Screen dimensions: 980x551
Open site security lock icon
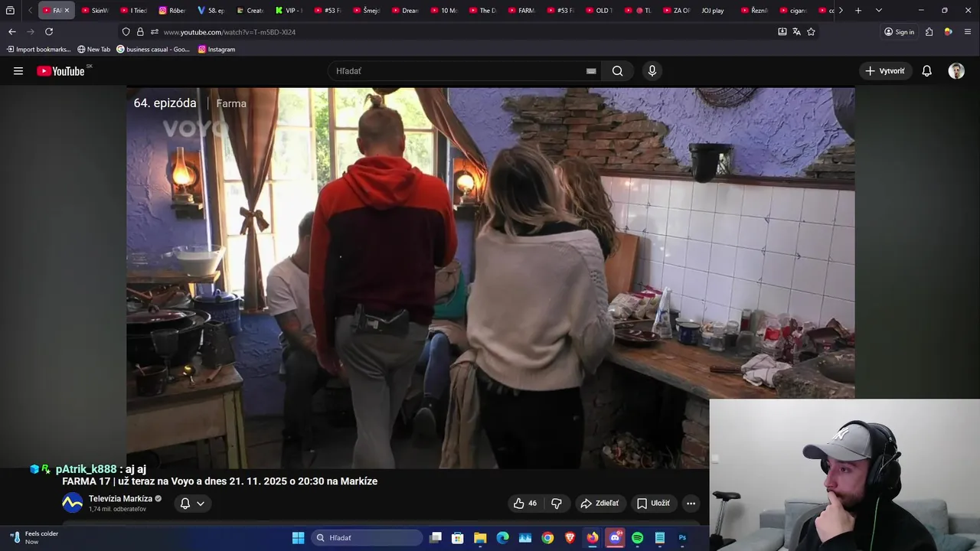[x=140, y=31]
